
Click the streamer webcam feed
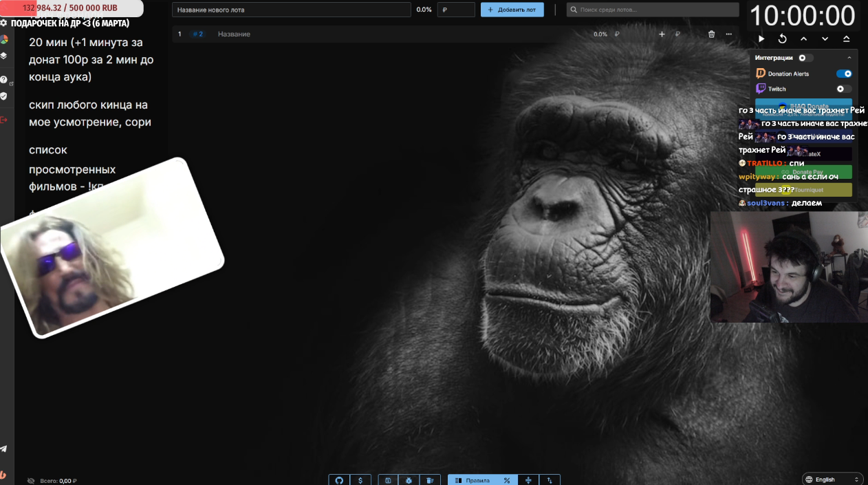pos(789,266)
